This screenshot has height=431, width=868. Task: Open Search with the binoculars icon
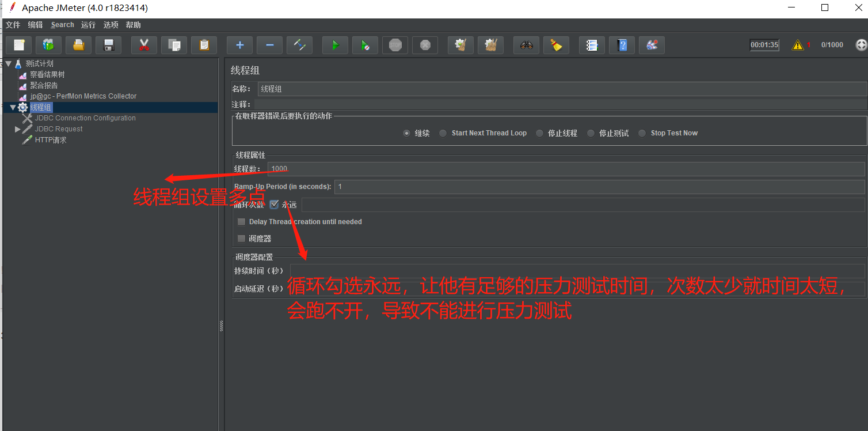[x=527, y=45]
